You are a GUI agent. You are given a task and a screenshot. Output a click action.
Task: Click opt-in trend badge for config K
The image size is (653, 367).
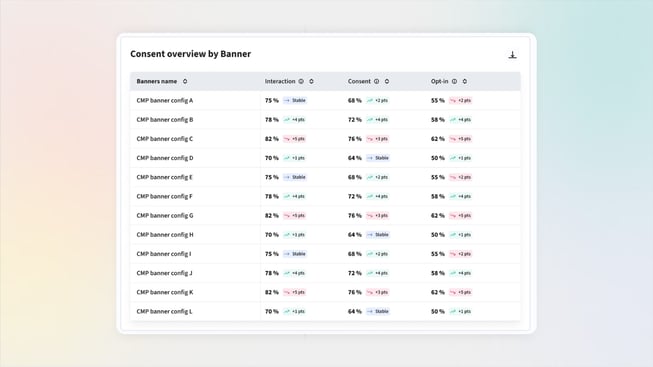pos(460,292)
